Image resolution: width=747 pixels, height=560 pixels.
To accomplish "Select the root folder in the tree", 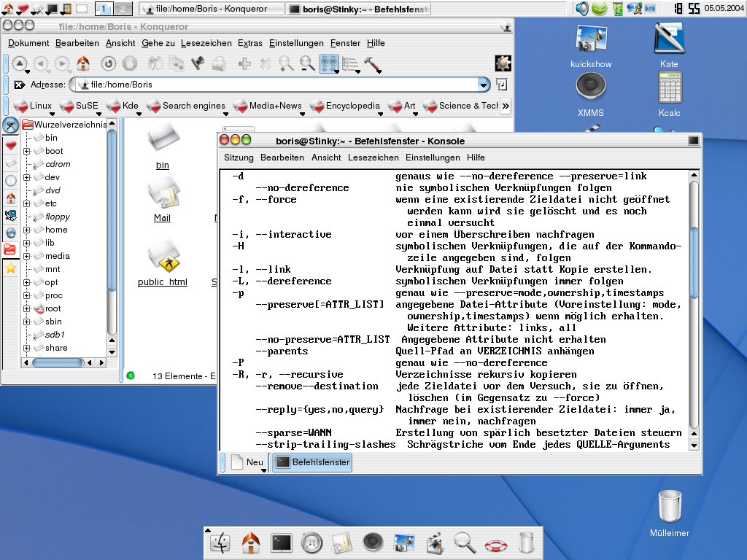I will coord(53,308).
